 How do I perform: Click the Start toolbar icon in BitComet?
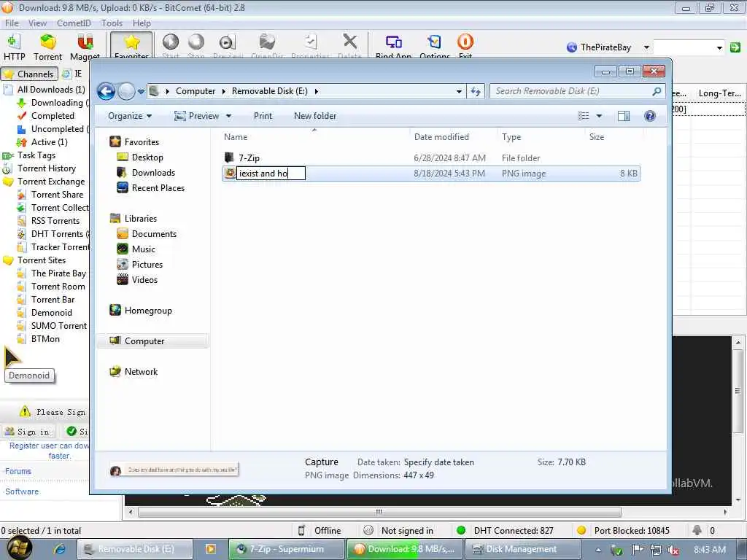click(x=171, y=42)
